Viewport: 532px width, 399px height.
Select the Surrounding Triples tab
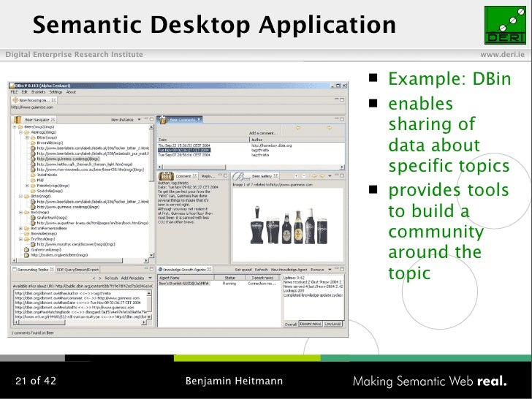point(34,270)
